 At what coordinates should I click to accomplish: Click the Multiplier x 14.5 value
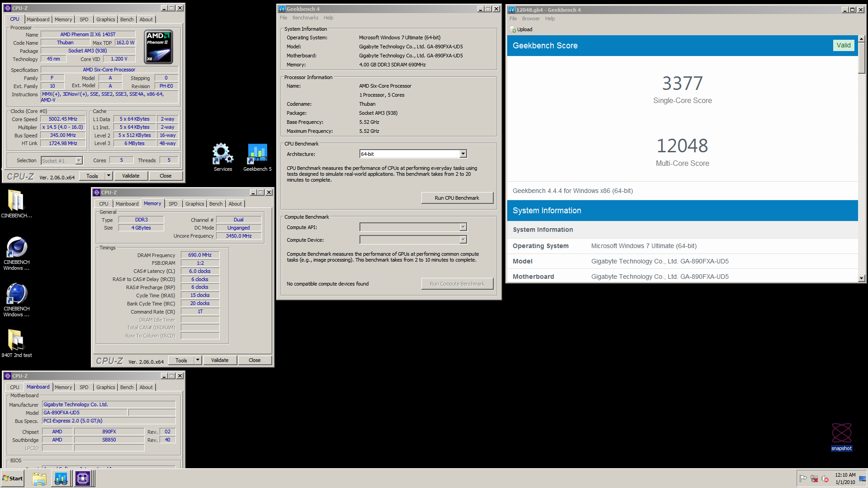[63, 127]
